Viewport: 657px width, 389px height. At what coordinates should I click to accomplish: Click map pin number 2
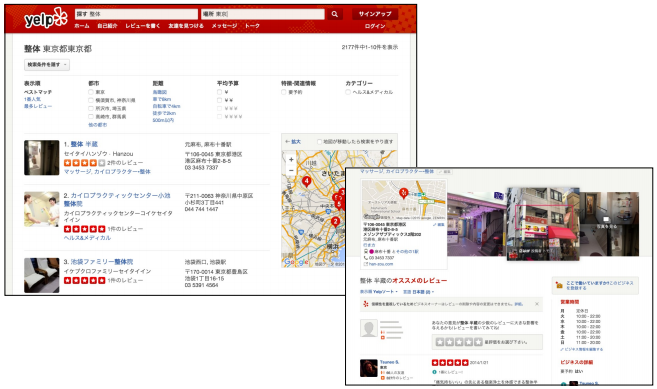pos(335,221)
